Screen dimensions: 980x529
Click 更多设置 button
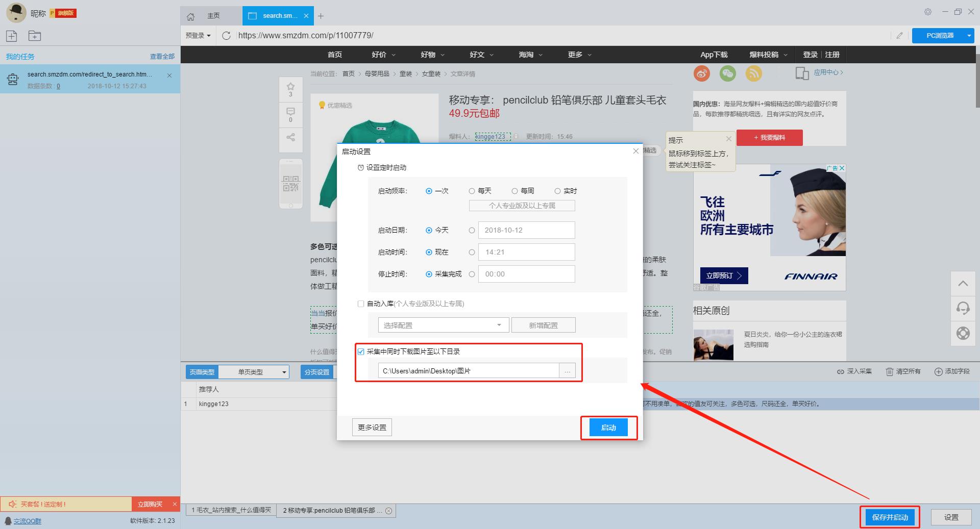click(x=372, y=427)
